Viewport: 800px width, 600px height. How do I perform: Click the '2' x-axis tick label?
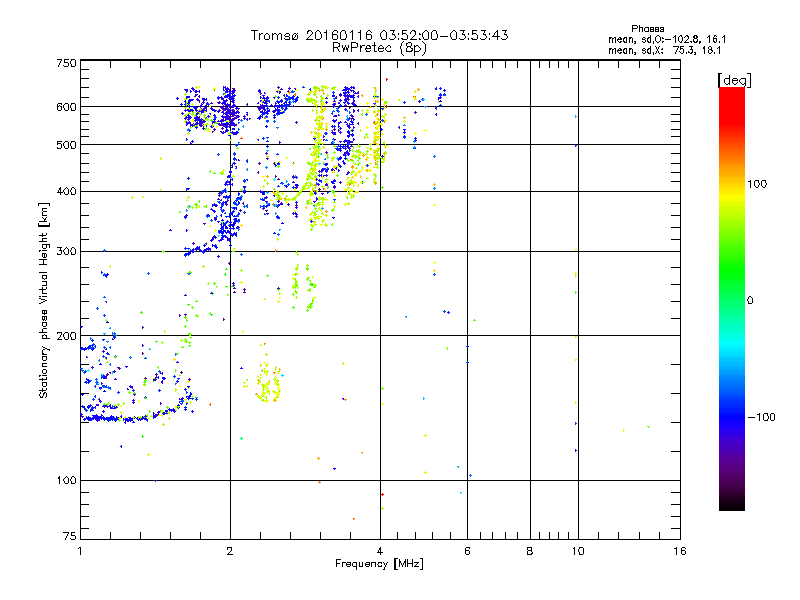pyautogui.click(x=230, y=551)
